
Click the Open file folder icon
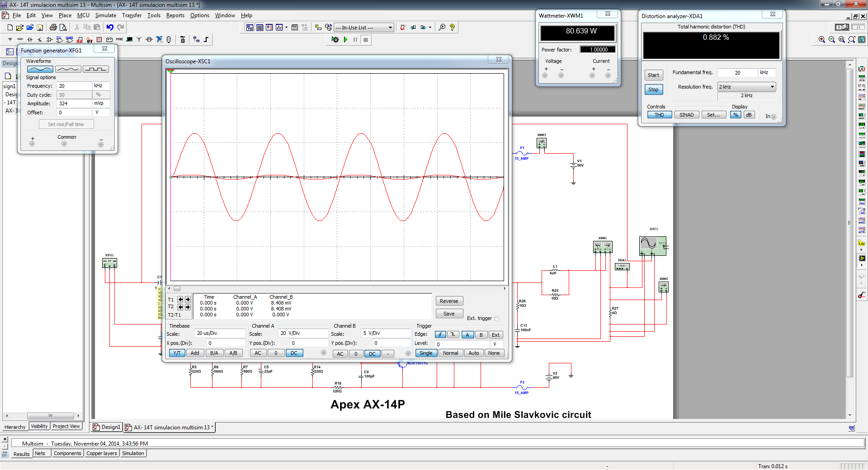(20, 28)
